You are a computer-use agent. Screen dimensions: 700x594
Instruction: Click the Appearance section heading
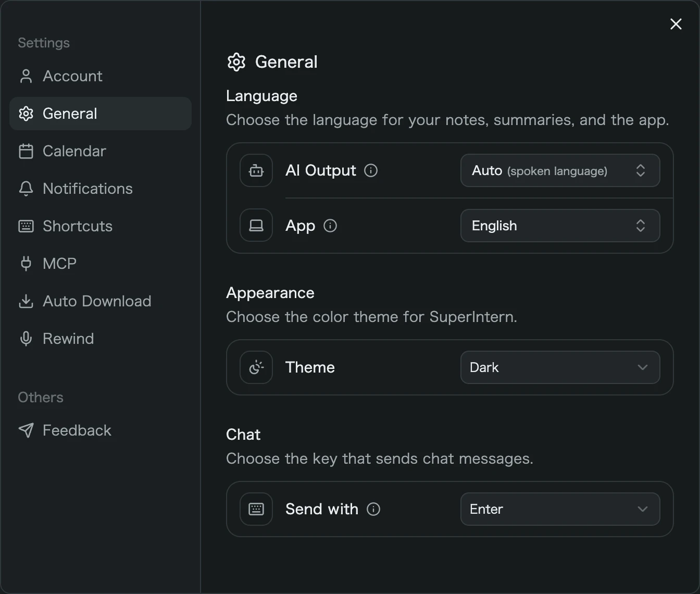[270, 293]
